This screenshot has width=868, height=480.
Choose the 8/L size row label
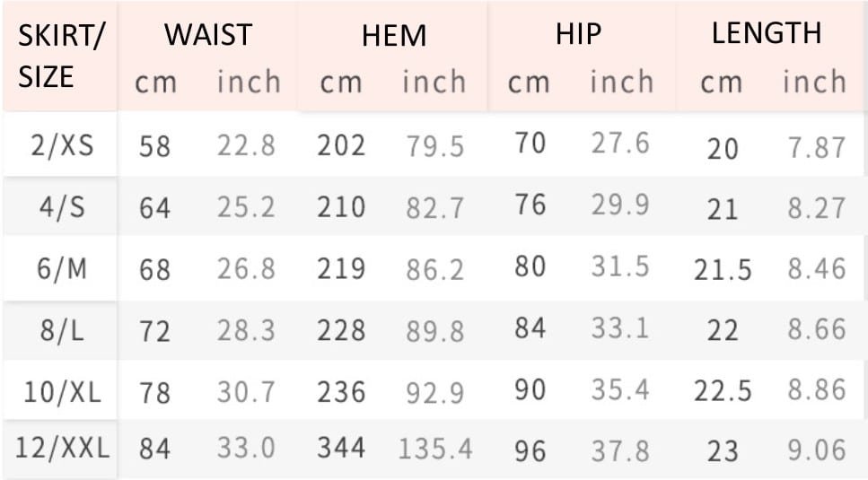pos(61,331)
